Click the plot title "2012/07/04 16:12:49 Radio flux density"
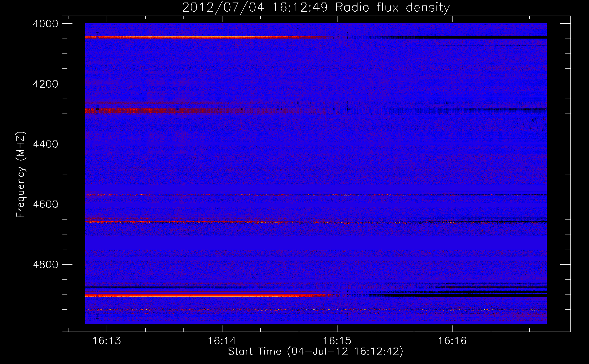The width and height of the screenshot is (589, 364). point(316,7)
